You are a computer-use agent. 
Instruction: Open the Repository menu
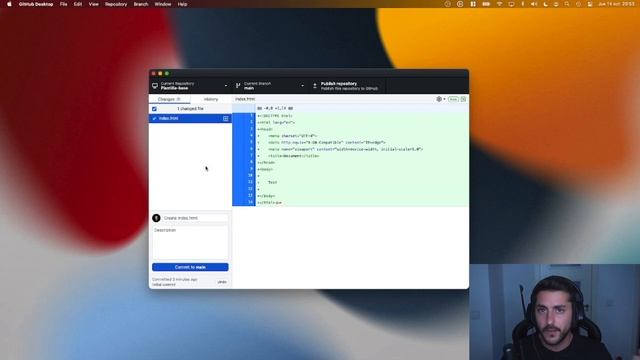(116, 4)
